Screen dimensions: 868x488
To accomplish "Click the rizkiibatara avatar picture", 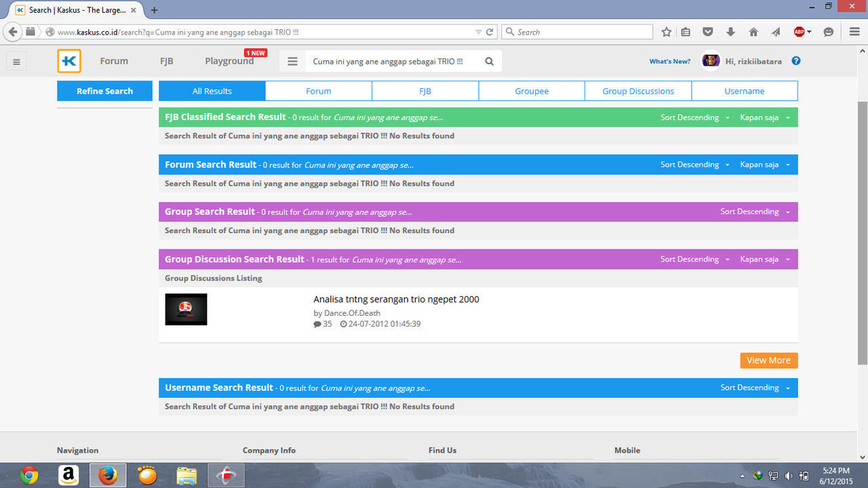I will (711, 60).
